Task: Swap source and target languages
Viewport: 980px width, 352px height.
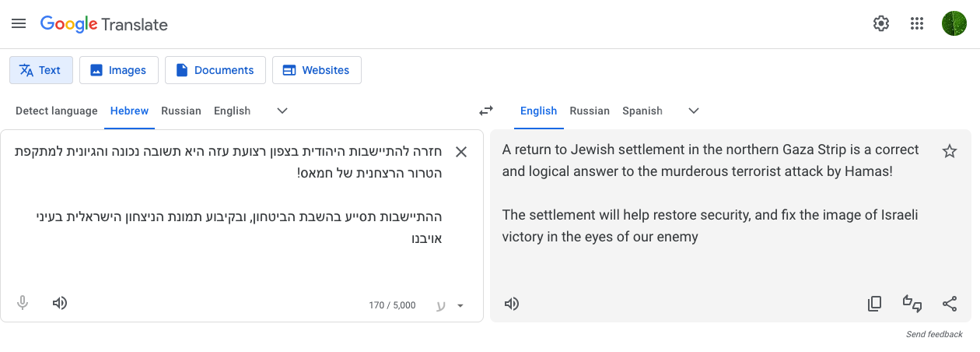Action: (486, 111)
